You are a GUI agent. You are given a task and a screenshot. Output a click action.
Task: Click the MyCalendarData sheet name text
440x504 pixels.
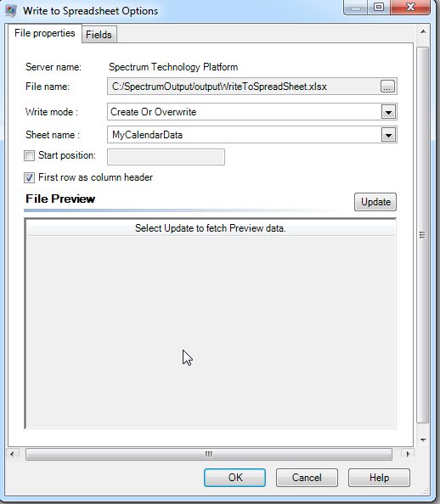(147, 135)
